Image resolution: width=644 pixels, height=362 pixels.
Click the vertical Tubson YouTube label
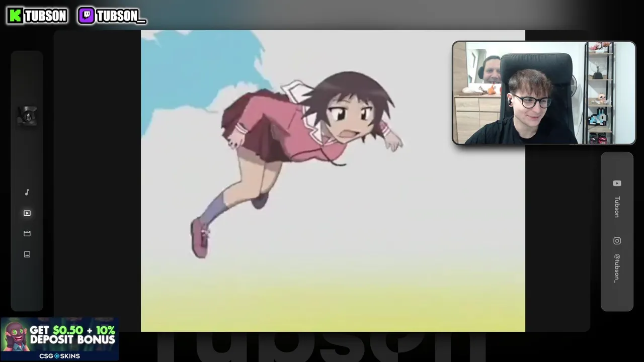617,207
